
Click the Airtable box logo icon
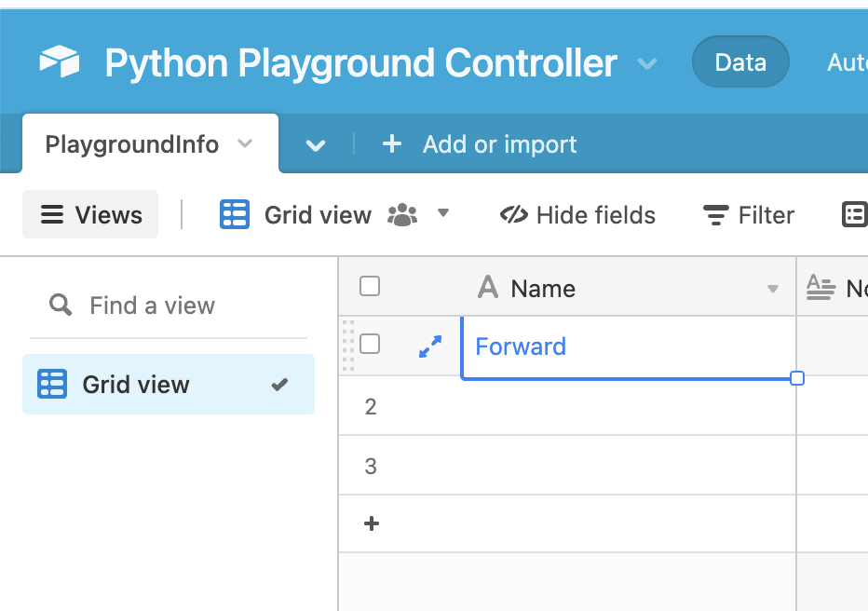[60, 62]
